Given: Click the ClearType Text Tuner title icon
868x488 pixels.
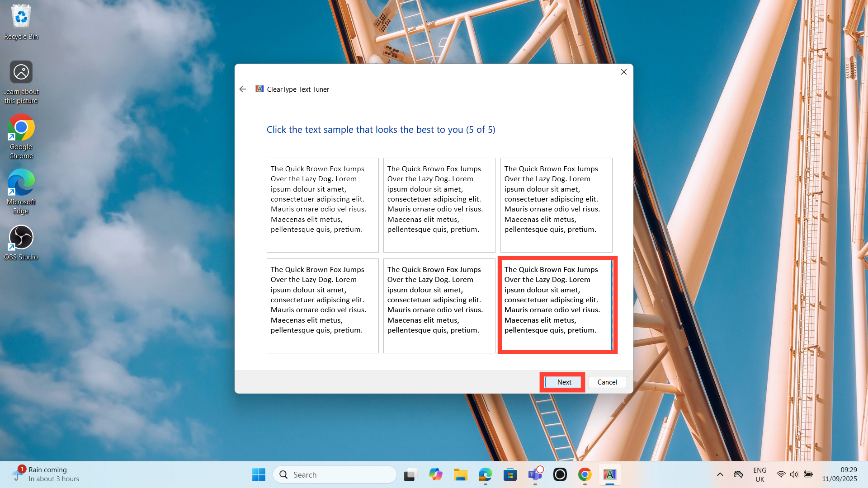Looking at the screenshot, I should [x=259, y=89].
